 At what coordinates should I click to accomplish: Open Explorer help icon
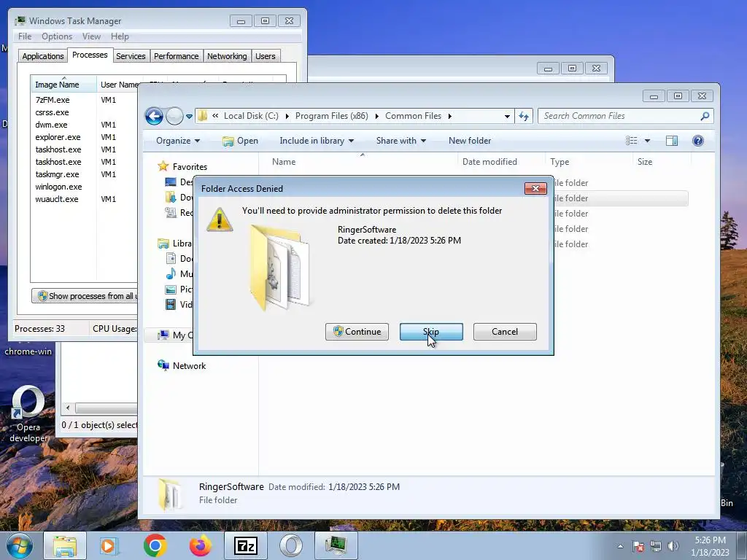[x=698, y=141]
